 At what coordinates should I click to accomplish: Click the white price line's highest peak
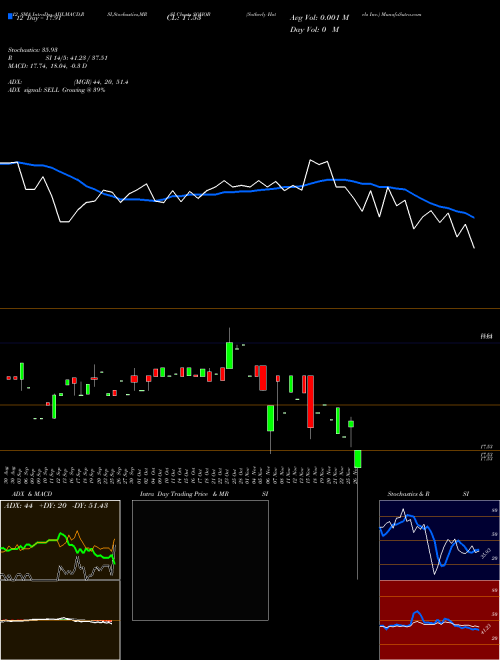[x=311, y=160]
